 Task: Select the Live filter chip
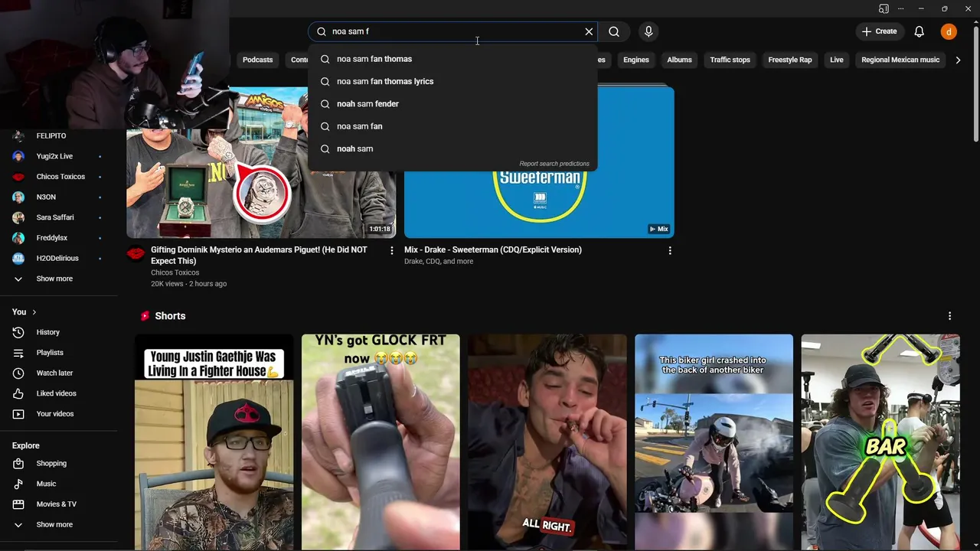point(837,60)
